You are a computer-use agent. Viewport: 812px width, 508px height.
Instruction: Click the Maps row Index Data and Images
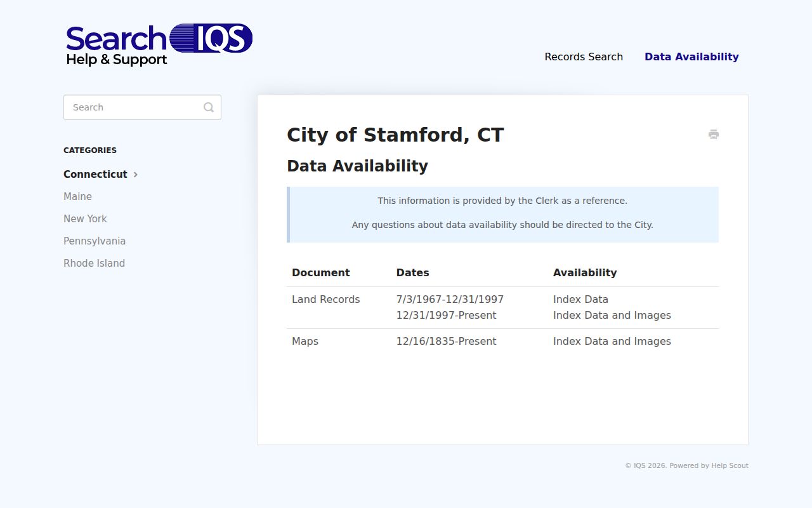612,341
